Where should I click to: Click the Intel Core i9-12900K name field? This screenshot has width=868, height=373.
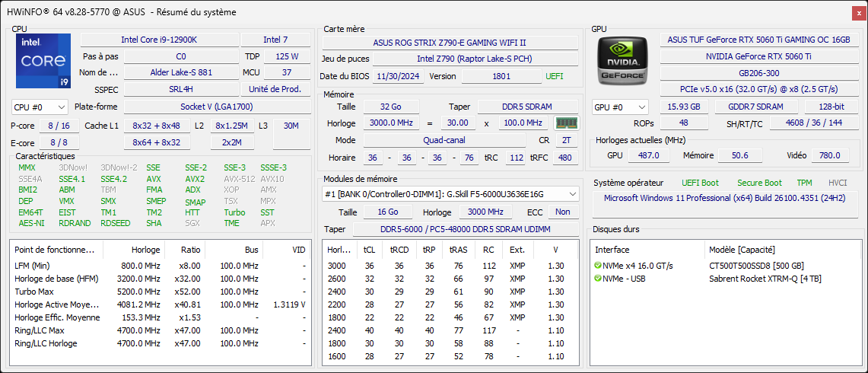click(x=160, y=40)
